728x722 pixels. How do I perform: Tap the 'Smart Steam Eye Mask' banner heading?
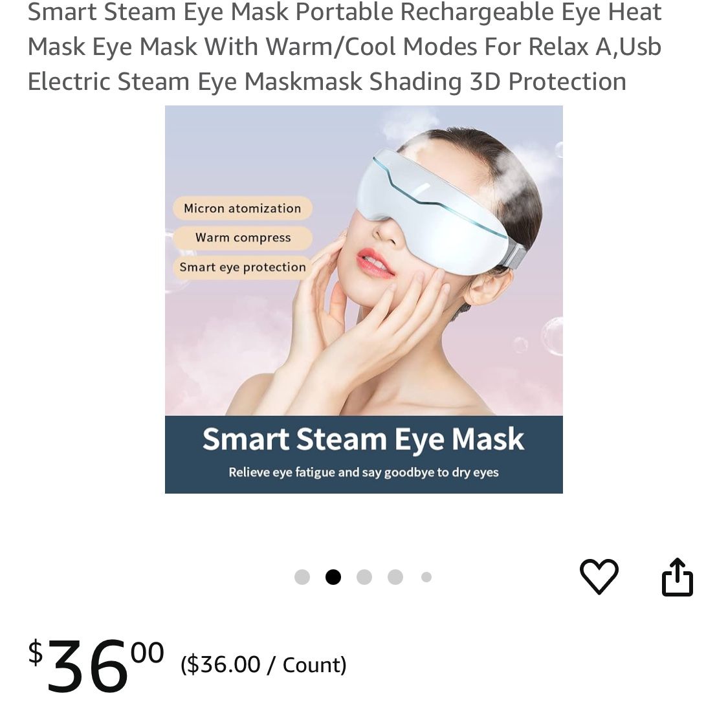pos(363,439)
